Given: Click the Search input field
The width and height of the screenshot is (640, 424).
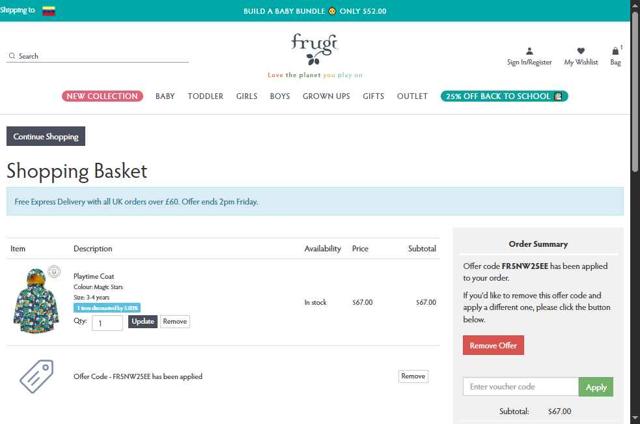Looking at the screenshot, I should click(98, 56).
